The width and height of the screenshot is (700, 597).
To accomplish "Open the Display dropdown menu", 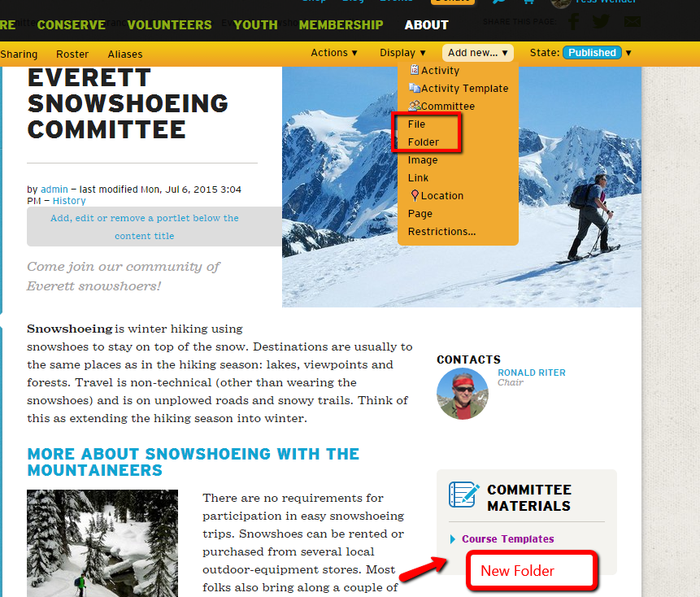I will pos(402,53).
